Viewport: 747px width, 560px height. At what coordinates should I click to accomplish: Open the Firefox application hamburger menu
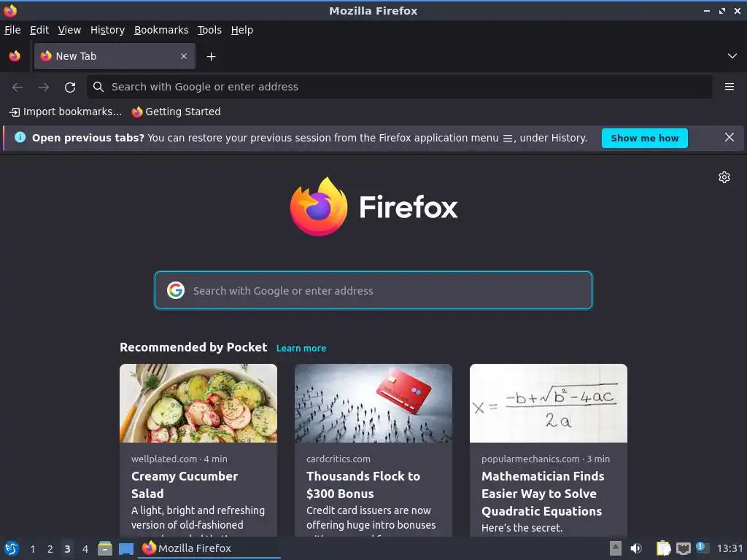[729, 87]
